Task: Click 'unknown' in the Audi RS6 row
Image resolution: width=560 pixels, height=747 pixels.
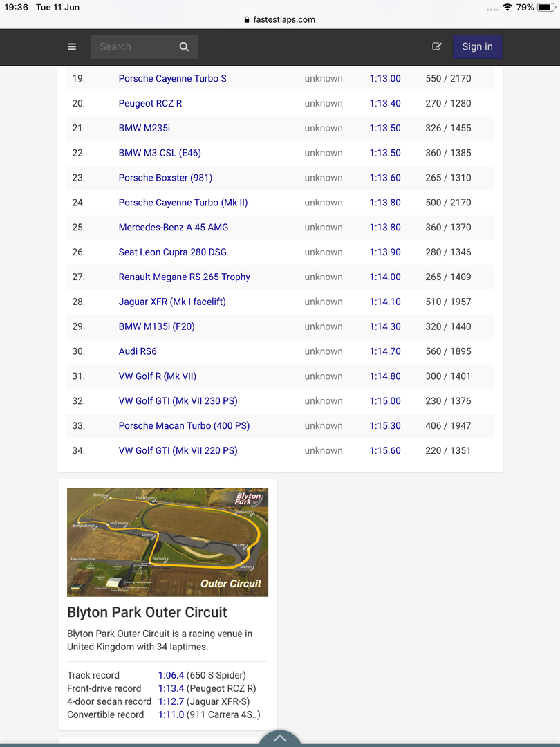Action: click(x=324, y=351)
